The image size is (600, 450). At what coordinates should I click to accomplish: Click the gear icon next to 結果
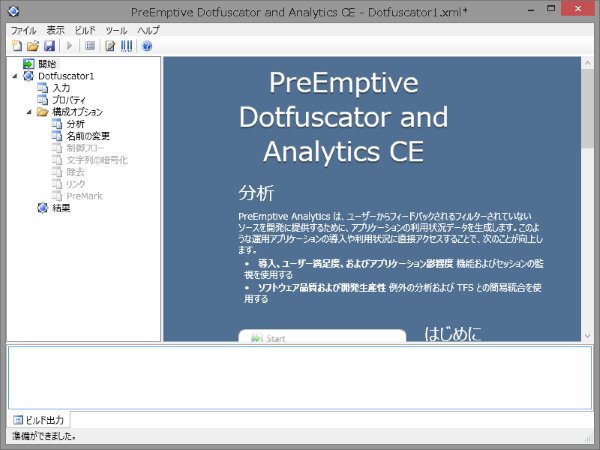point(42,208)
